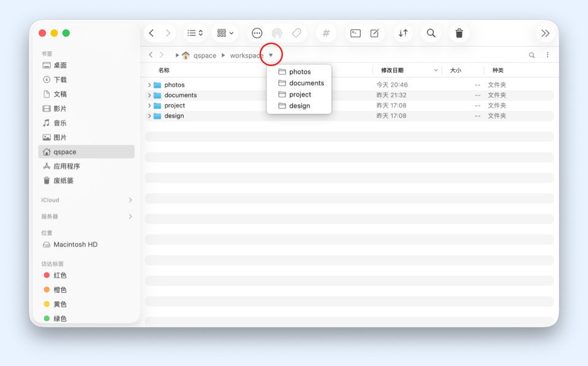
Task: Sort by the 修改日期 column header
Action: (x=393, y=70)
